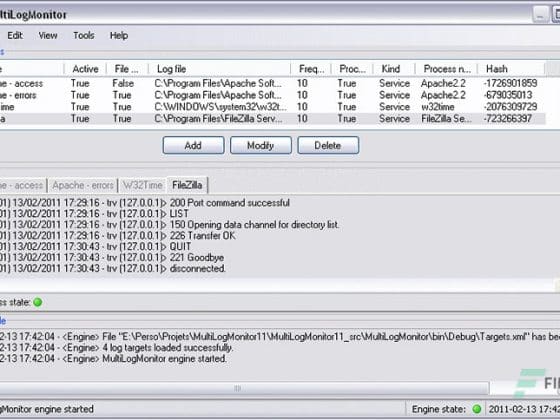
Task: Click the File column header
Action: 127,69
